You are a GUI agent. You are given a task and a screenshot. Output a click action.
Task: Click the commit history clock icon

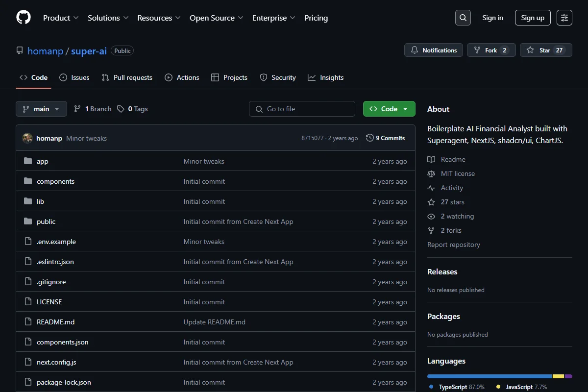point(370,138)
